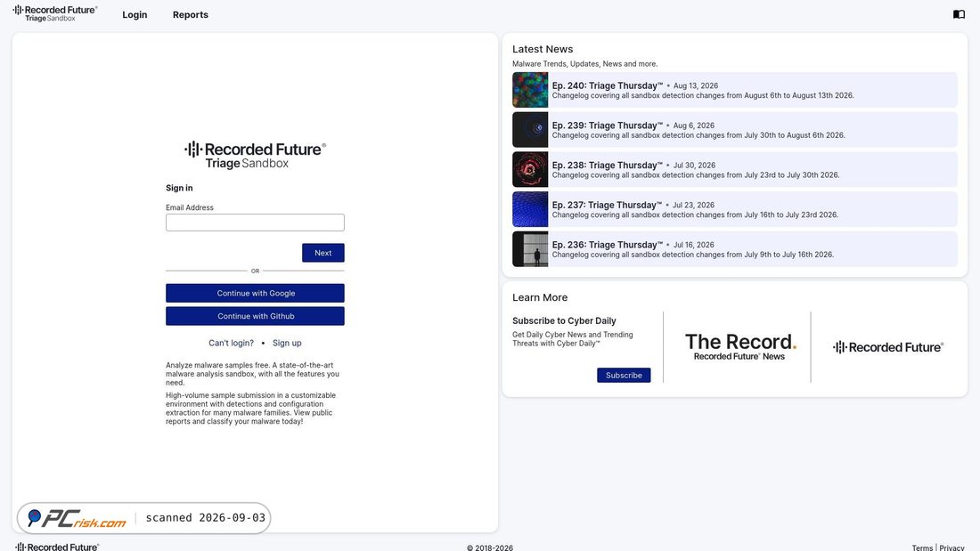
Task: Open the Sign up link
Action: click(287, 343)
